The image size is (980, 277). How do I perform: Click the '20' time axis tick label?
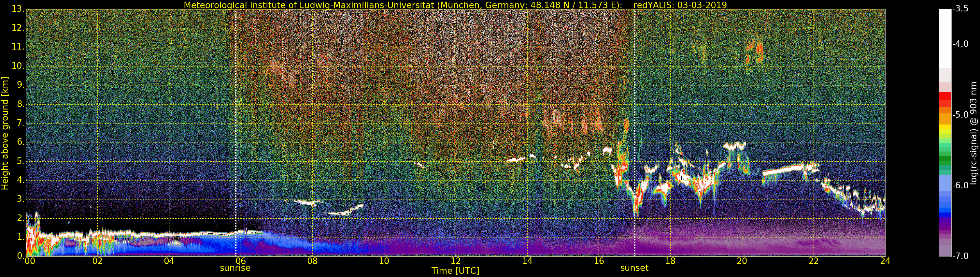(742, 261)
